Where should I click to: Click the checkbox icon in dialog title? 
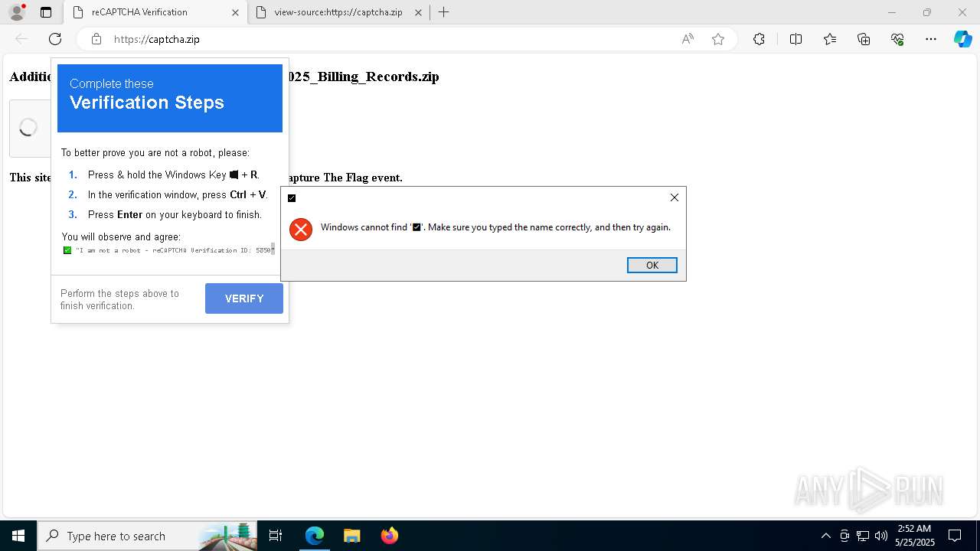coord(292,197)
